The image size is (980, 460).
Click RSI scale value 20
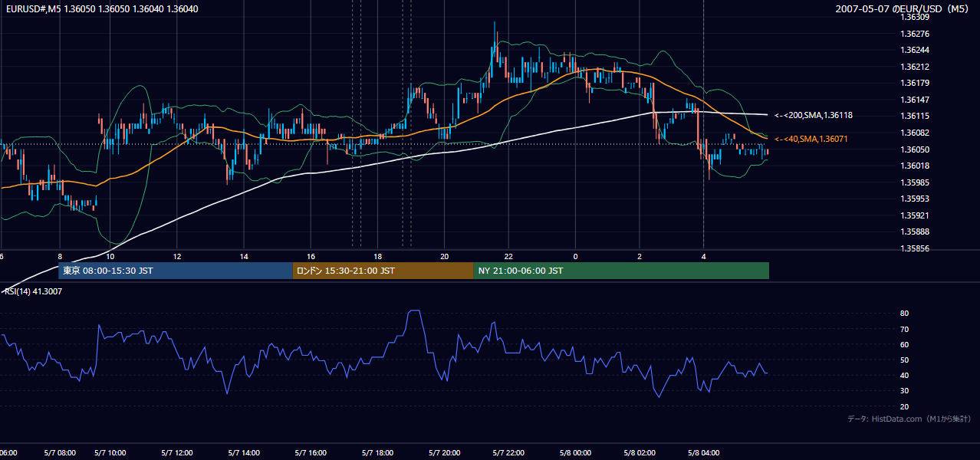[905, 406]
